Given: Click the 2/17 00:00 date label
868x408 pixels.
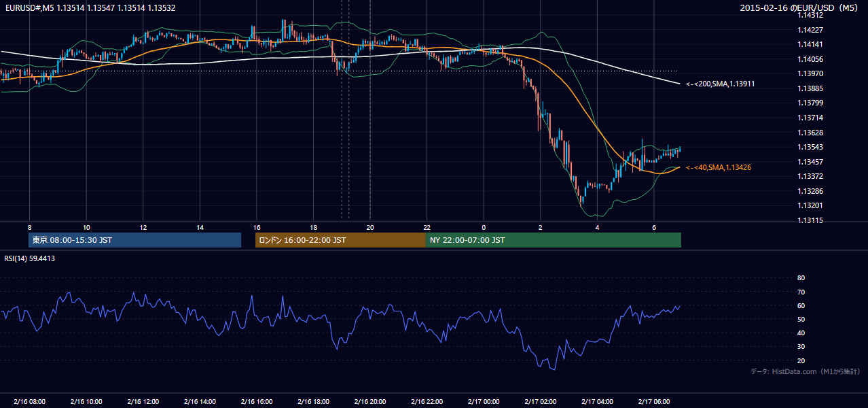Looking at the screenshot, I should [484, 402].
